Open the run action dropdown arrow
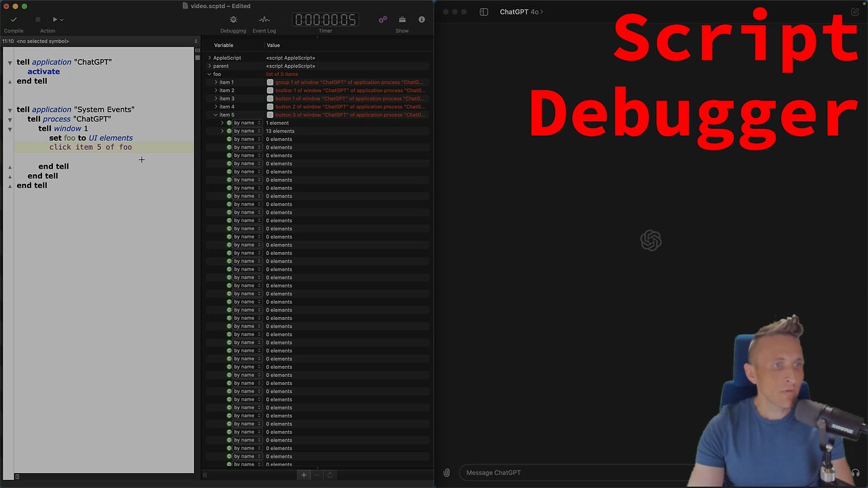 coord(62,20)
